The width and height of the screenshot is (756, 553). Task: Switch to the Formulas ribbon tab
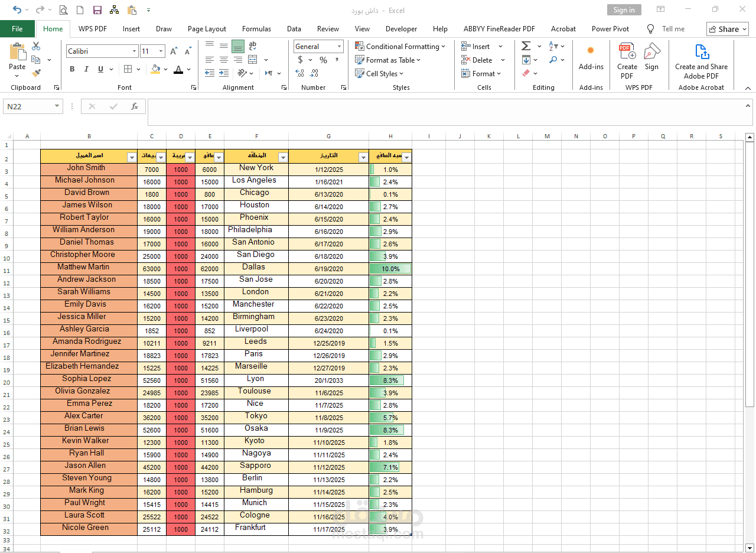pos(256,28)
